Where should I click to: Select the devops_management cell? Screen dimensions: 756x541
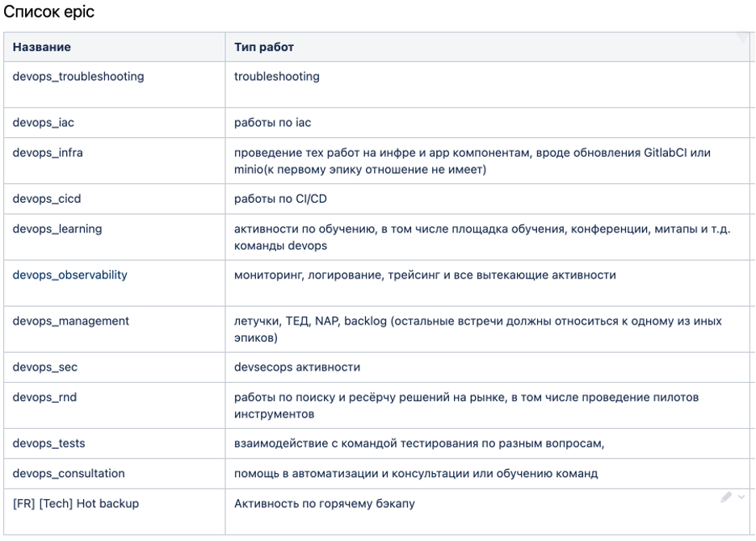(x=71, y=321)
